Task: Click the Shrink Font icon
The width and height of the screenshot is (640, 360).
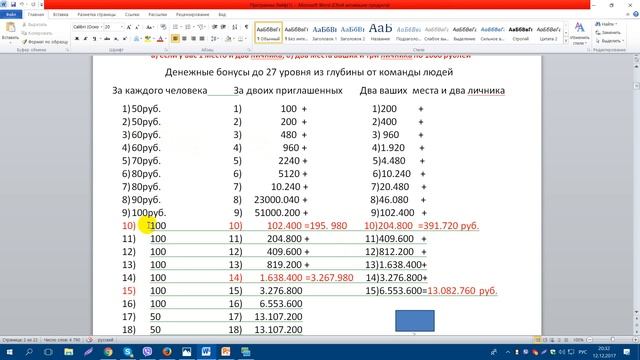Action: tap(137, 27)
